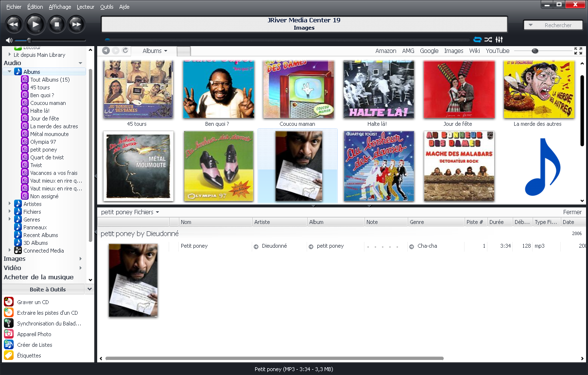The image size is (588, 375).
Task: Open the Affichage menu
Action: [x=60, y=7]
